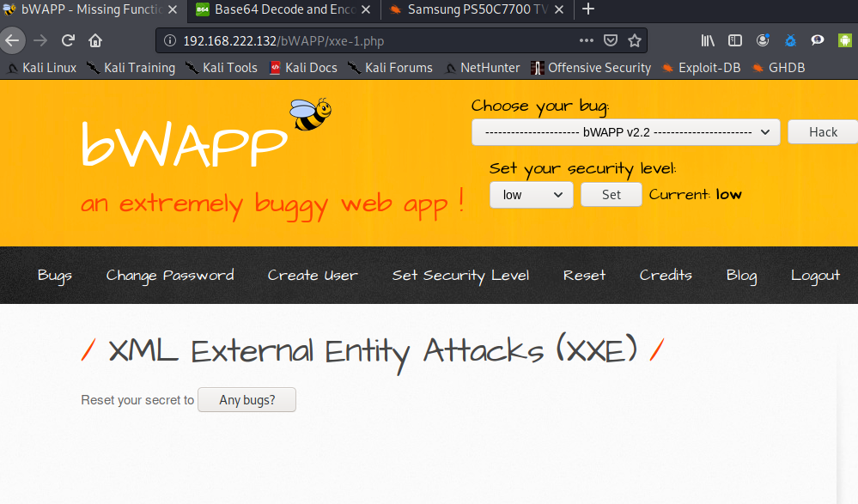Open the NetHunter bookmark
The height and width of the screenshot is (504, 858).
pos(482,68)
